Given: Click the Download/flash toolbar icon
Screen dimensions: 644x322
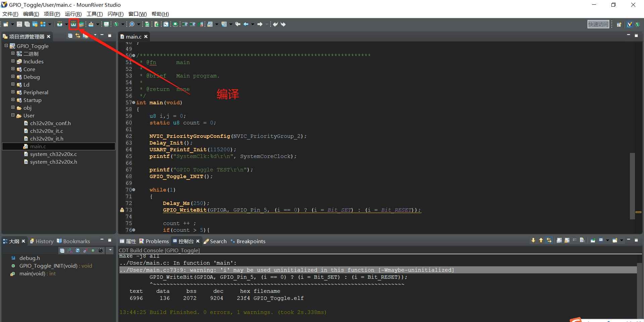Looking at the screenshot, I should pos(91,24).
